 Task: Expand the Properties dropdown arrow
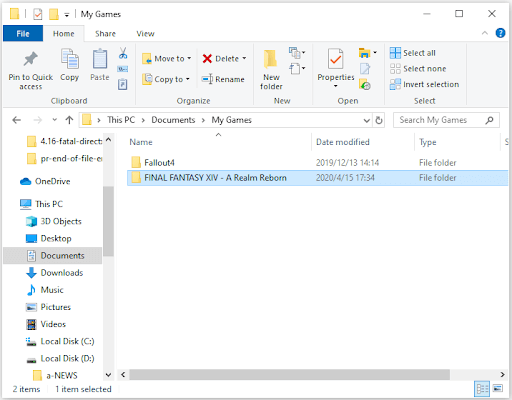[x=336, y=86]
